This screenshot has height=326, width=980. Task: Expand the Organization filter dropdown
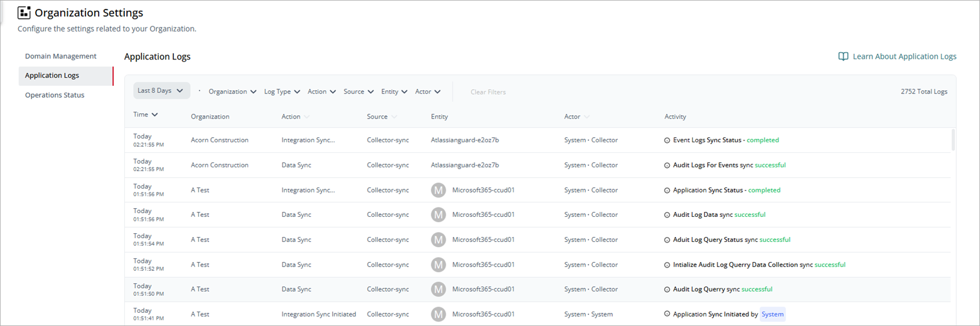[232, 92]
